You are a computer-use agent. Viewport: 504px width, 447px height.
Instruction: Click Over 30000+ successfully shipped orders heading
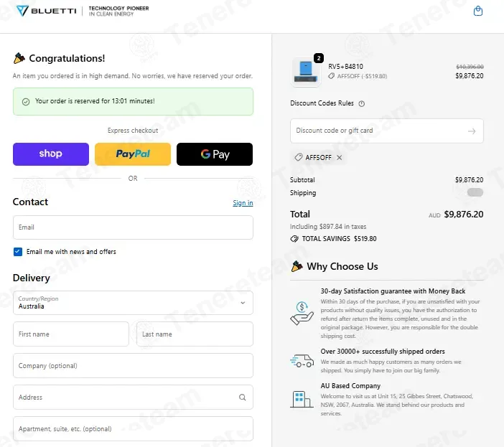click(383, 352)
